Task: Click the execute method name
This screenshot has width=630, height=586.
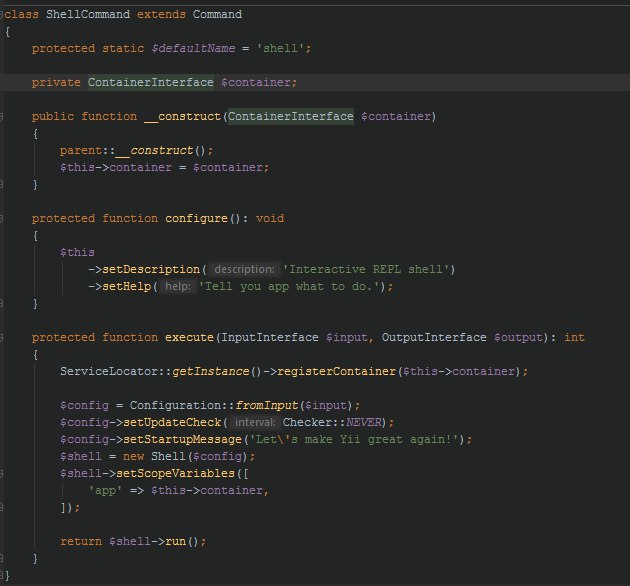Action: (x=189, y=338)
